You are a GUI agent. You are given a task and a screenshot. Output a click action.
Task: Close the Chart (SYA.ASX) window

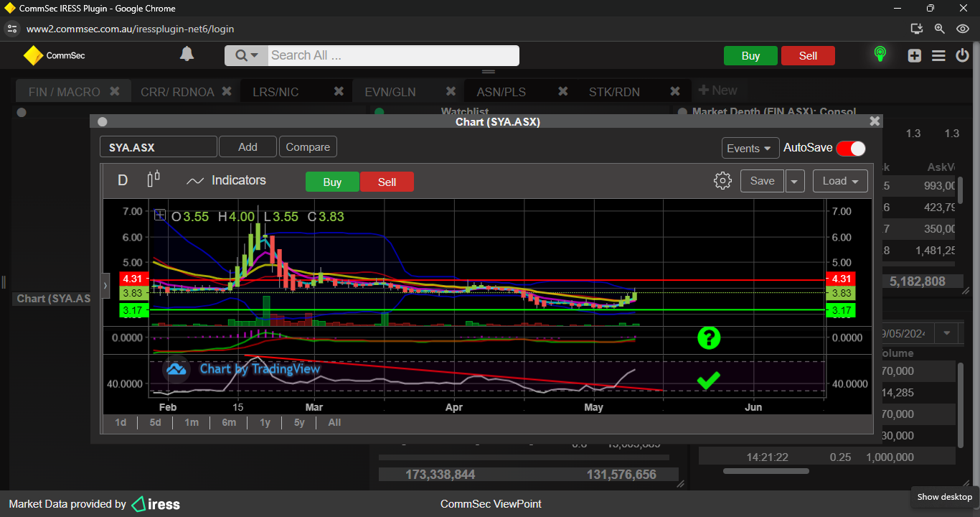[x=874, y=122]
